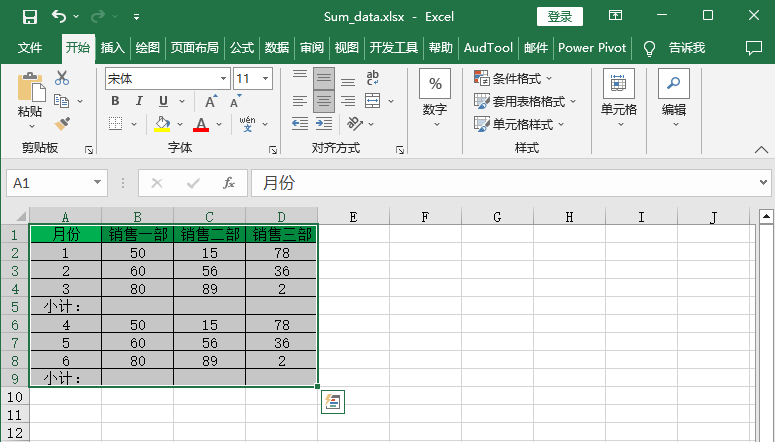Click the 粘贴 paste button
The width and height of the screenshot is (775, 442).
pyautogui.click(x=30, y=100)
